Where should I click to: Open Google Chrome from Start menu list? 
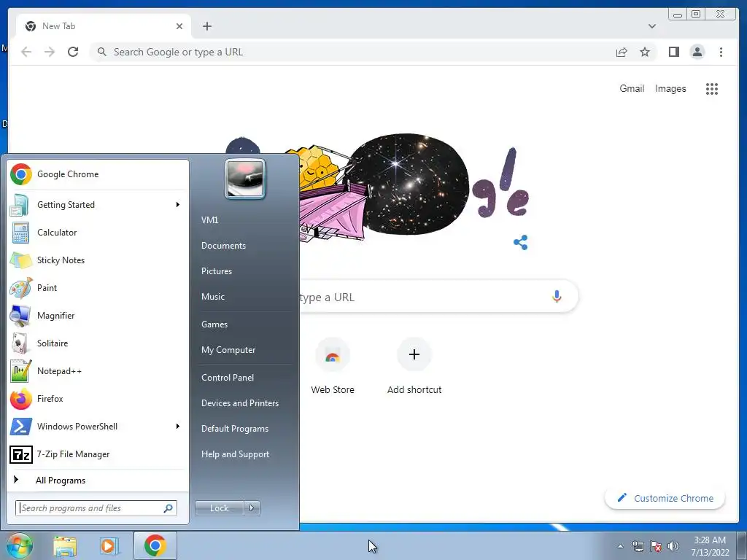tap(98, 174)
